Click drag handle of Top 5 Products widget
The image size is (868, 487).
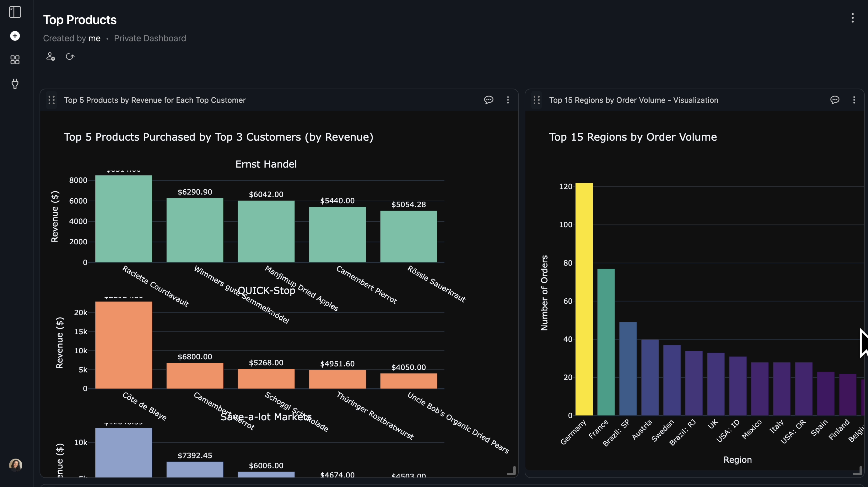click(51, 100)
